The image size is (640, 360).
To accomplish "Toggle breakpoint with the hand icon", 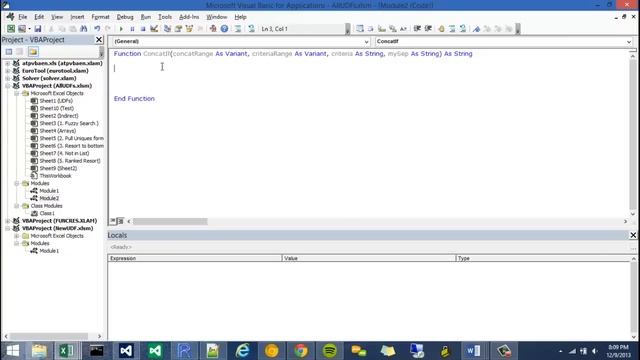I will 441,29.
